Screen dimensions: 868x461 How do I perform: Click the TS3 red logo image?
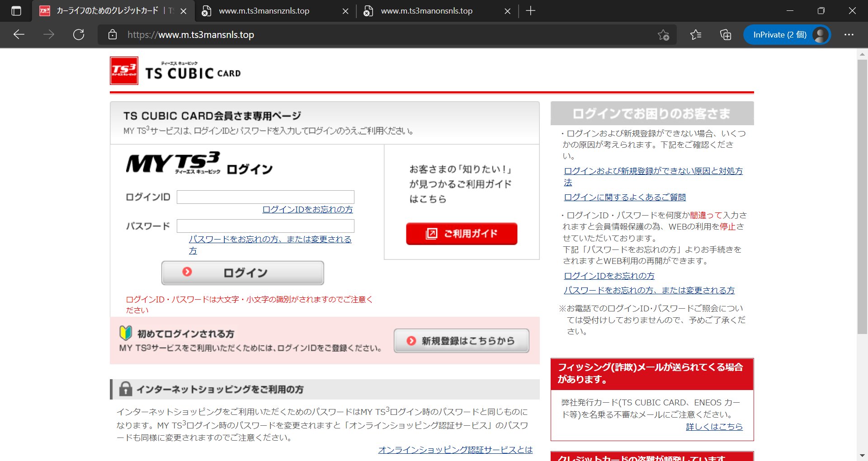124,71
